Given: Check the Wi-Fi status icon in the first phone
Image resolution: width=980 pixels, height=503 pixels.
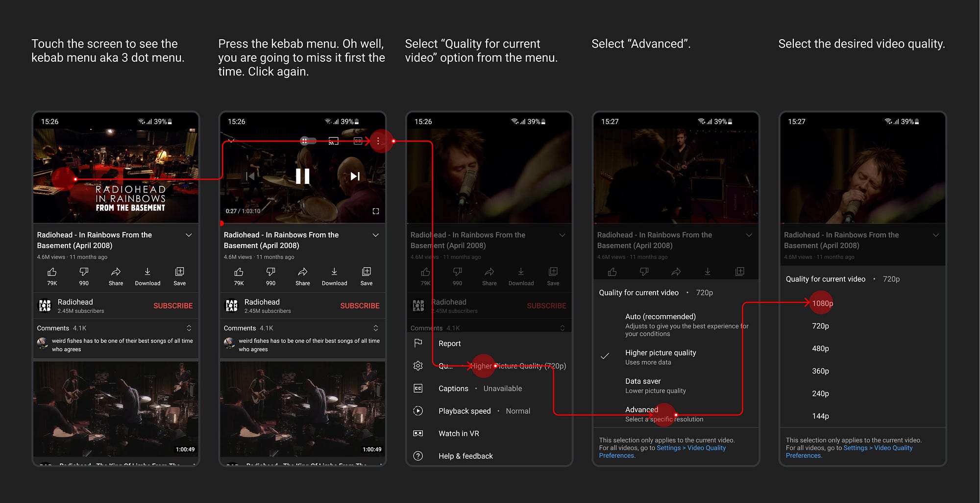Looking at the screenshot, I should (x=141, y=122).
